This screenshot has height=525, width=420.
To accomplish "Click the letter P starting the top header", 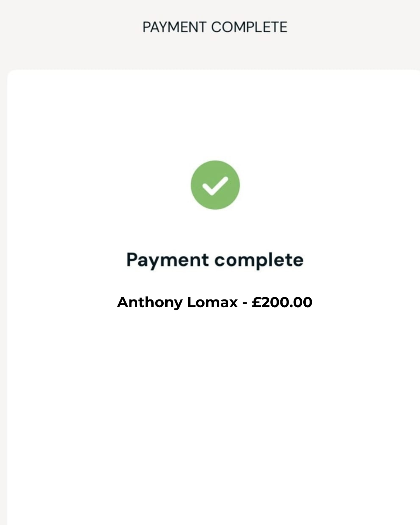I will pos(147,27).
